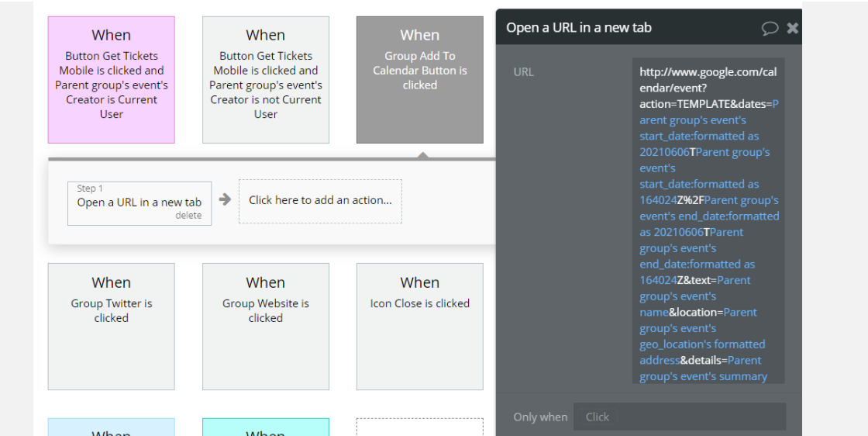
Task: Click here to add an action
Action: pos(320,201)
